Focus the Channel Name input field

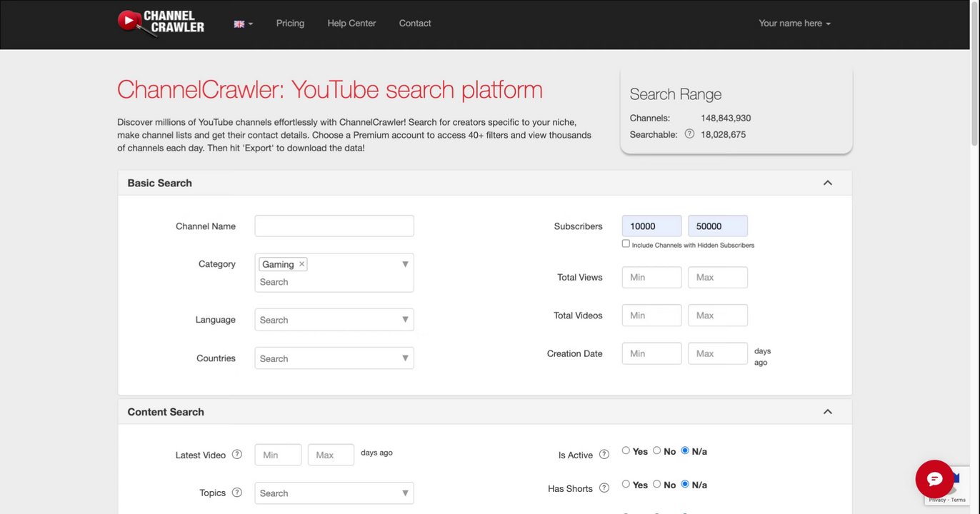(334, 226)
